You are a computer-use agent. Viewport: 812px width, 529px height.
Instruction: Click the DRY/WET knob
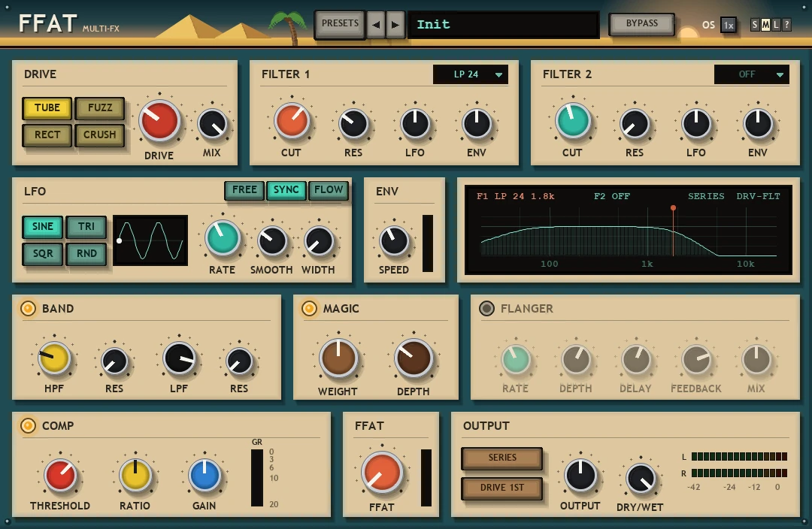(641, 478)
